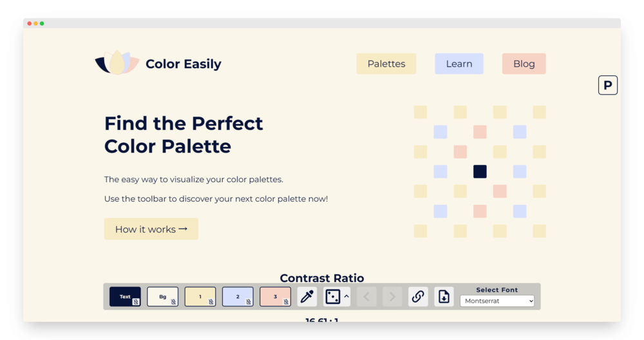Select the pink color 3 swatch
The image size is (644, 340).
275,296
